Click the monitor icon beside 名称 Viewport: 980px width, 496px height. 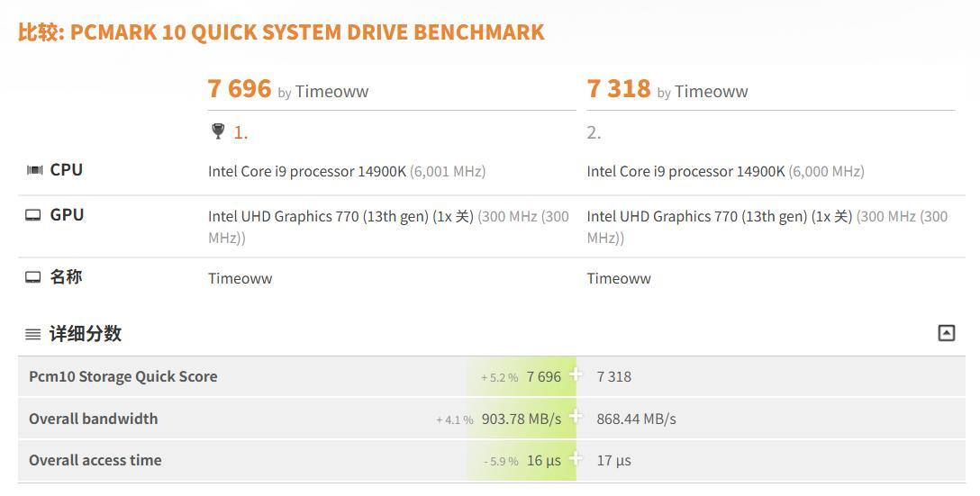(33, 277)
